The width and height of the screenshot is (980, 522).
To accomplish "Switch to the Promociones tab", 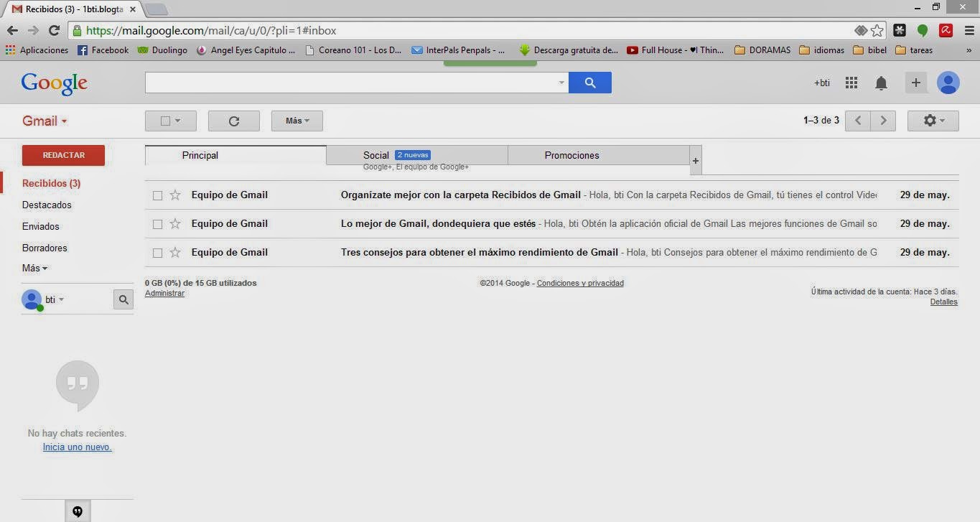I will (599, 156).
